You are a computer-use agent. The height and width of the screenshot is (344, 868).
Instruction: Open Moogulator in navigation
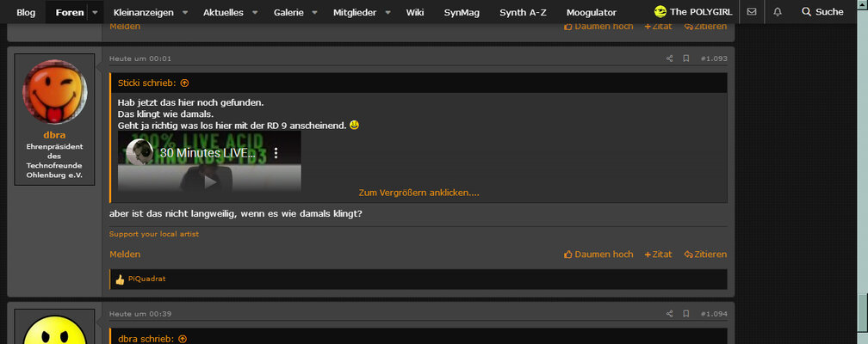coord(592,12)
